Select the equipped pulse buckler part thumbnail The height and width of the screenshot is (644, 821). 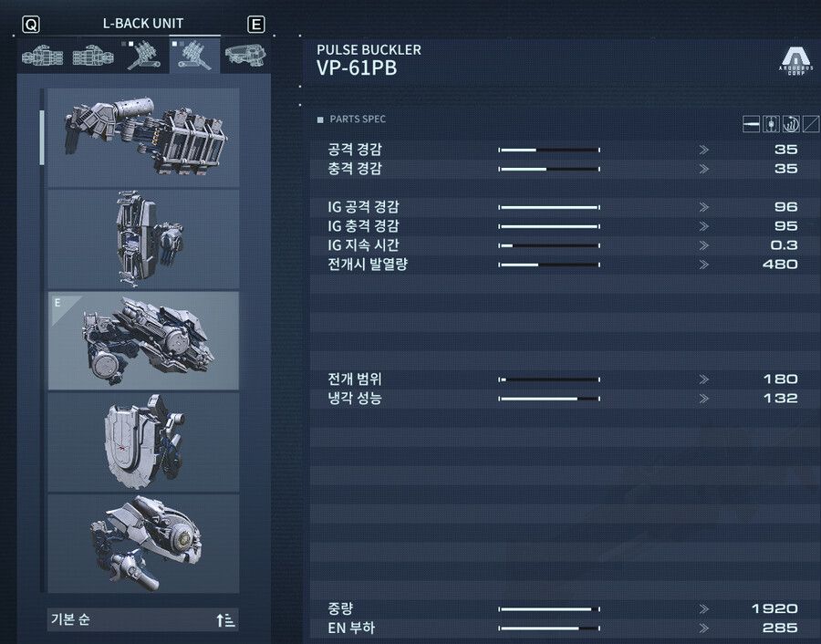(143, 341)
